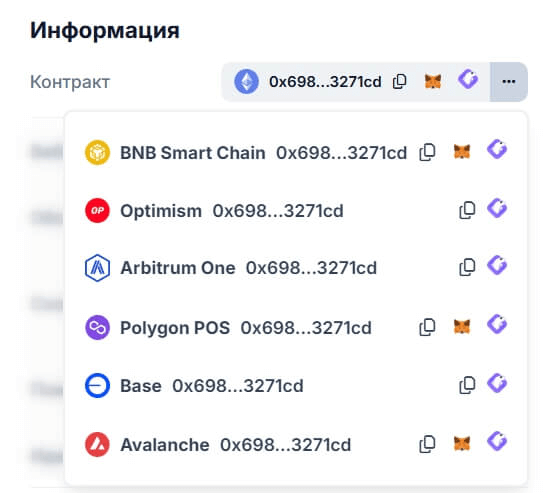Add Polygon POS token to MetaMask

tap(462, 327)
